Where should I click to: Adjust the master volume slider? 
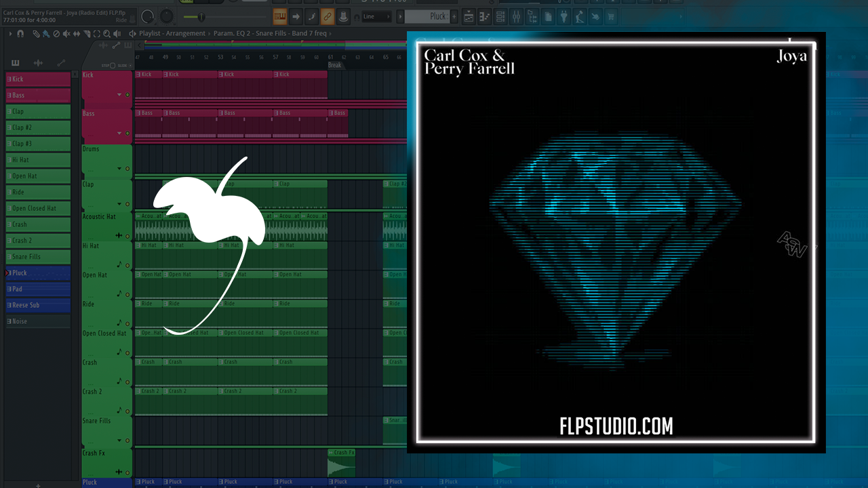[x=200, y=16]
